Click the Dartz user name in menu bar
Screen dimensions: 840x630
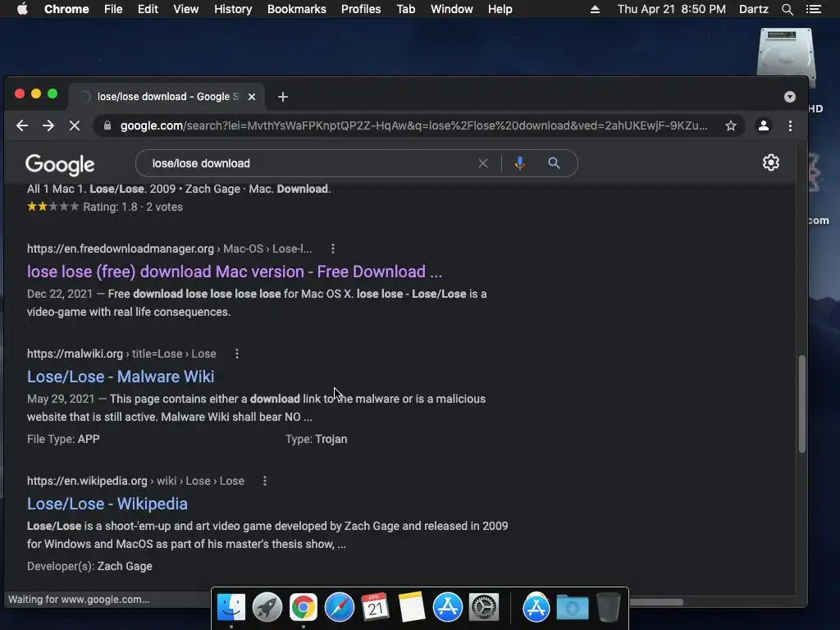[753, 9]
